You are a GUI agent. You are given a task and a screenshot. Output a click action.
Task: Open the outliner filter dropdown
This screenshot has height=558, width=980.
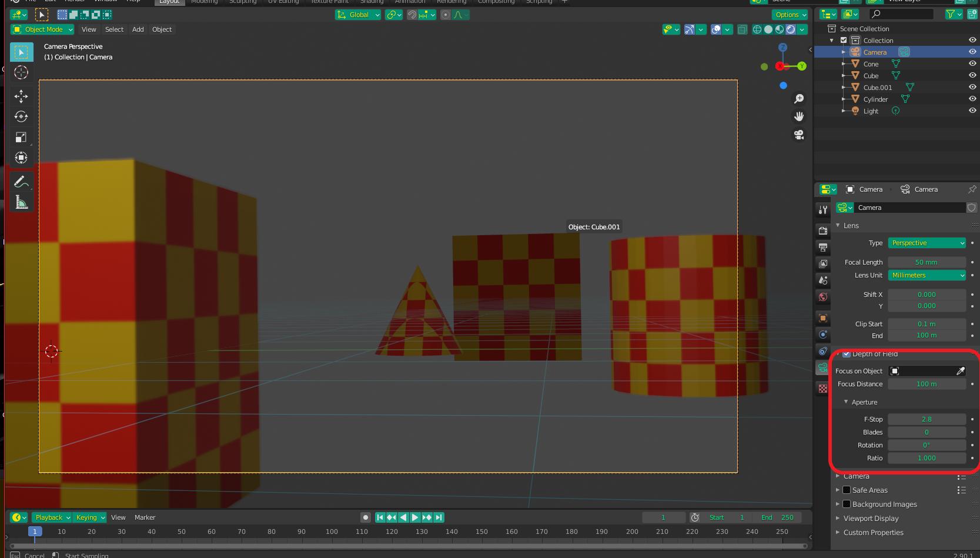point(954,14)
